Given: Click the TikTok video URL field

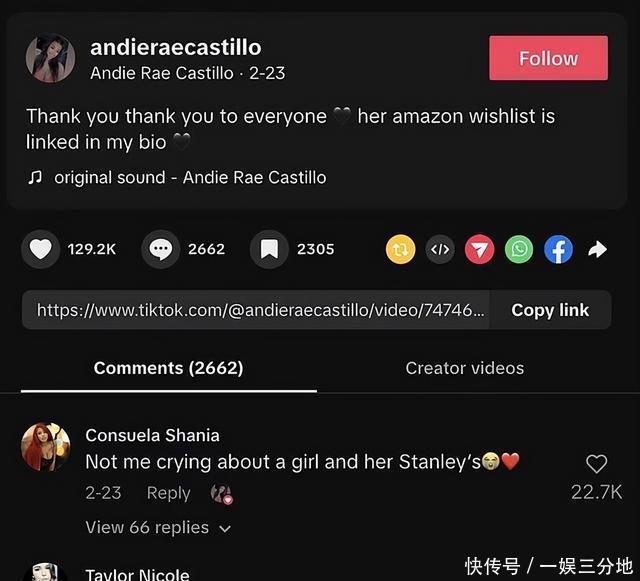Looking at the screenshot, I should (x=256, y=310).
